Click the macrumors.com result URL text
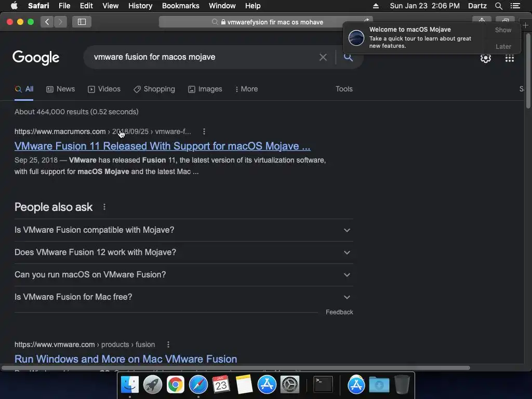 tap(102, 131)
